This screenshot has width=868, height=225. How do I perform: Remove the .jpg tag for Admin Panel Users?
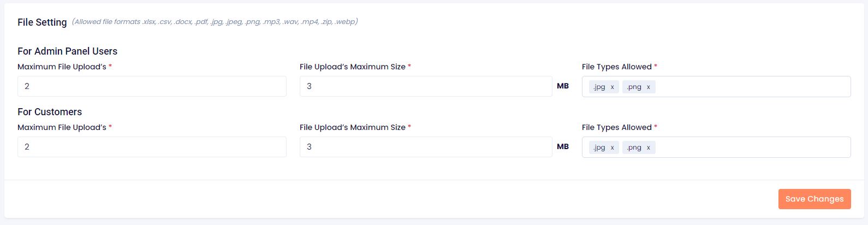tap(613, 87)
